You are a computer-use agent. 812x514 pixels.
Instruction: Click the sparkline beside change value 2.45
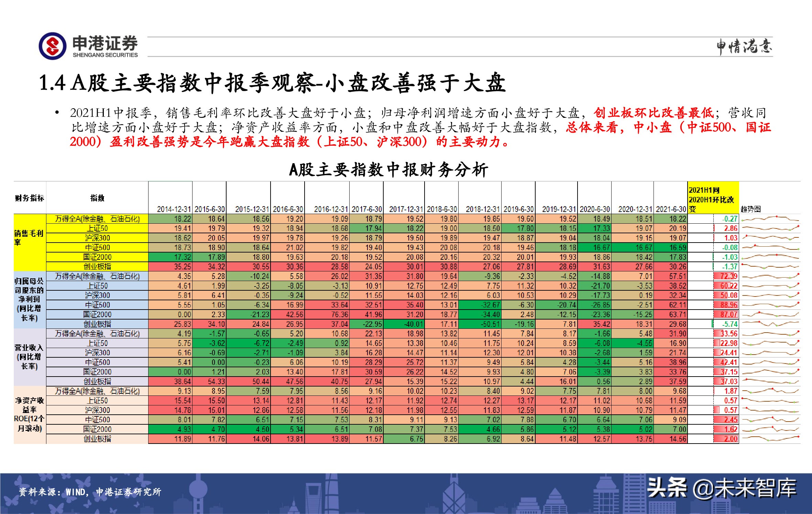click(x=770, y=420)
